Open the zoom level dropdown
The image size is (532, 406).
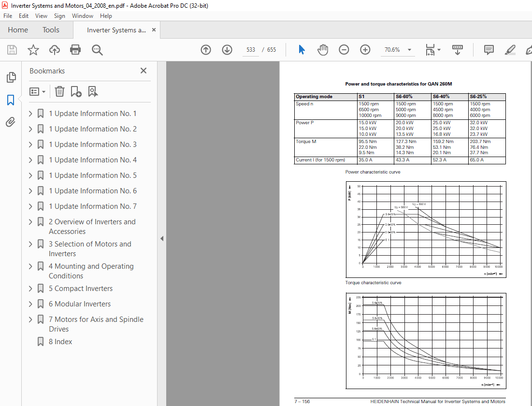click(410, 50)
